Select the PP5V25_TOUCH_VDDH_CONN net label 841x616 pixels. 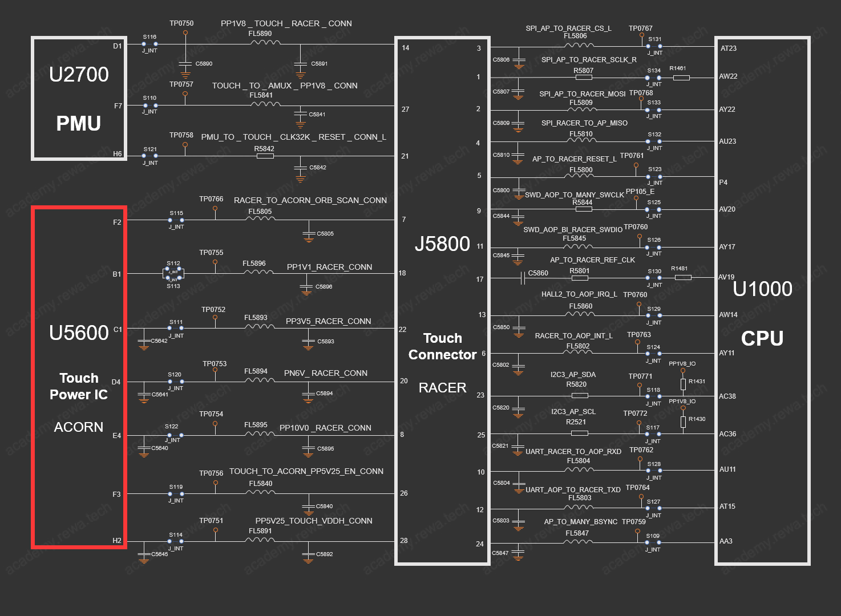coord(314,521)
